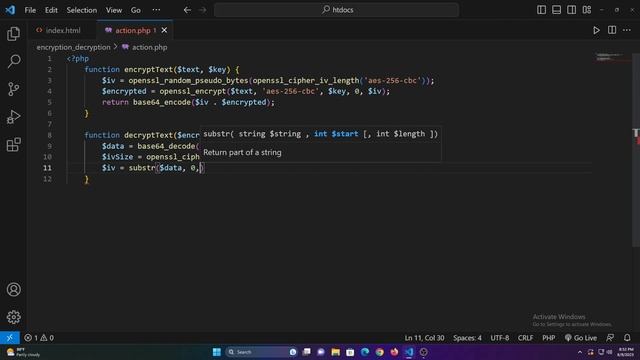
Task: Open the remote window indicator
Action: coord(10,338)
